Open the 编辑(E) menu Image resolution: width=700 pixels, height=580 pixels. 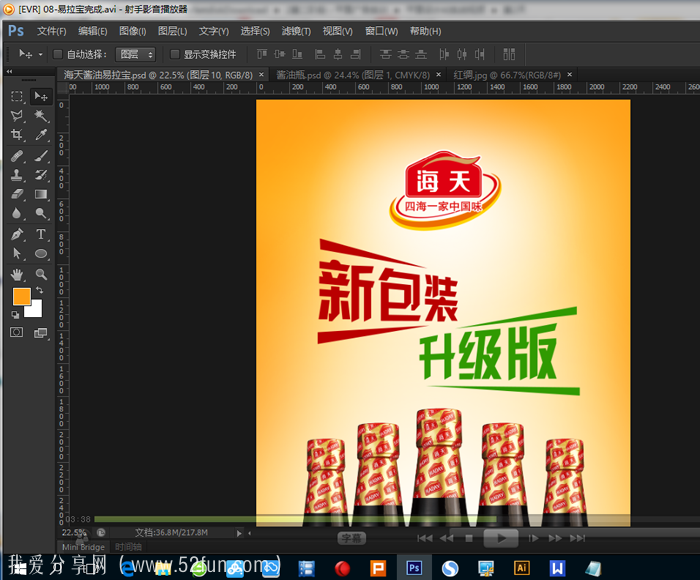tap(93, 31)
